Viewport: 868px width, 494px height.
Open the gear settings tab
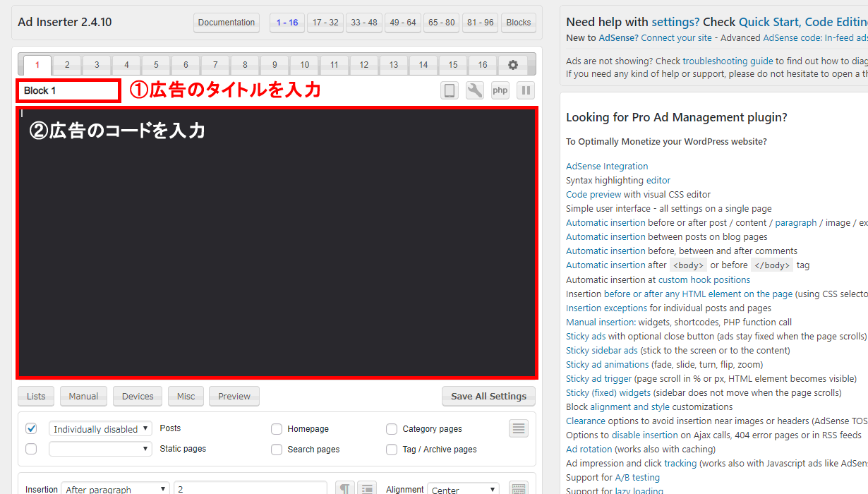click(513, 65)
